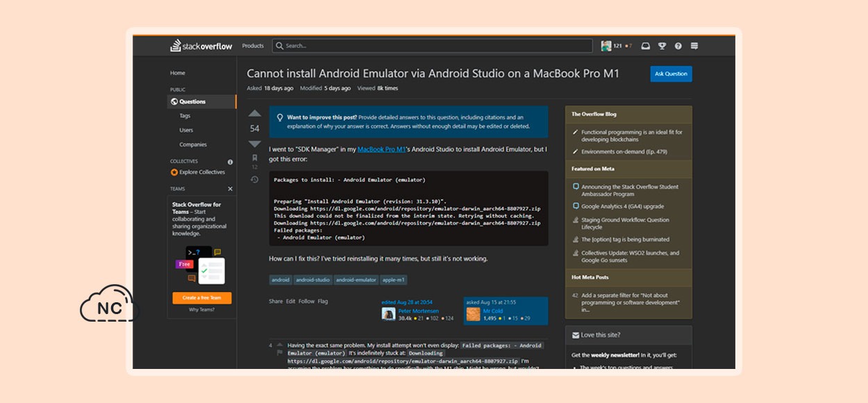
Task: Click the Ask Question button
Action: pyautogui.click(x=671, y=74)
